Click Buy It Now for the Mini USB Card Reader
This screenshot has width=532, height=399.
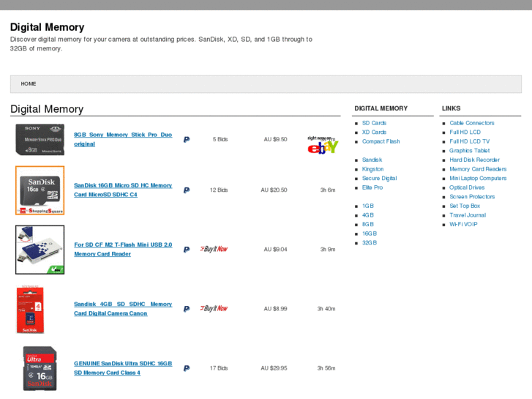(x=214, y=249)
